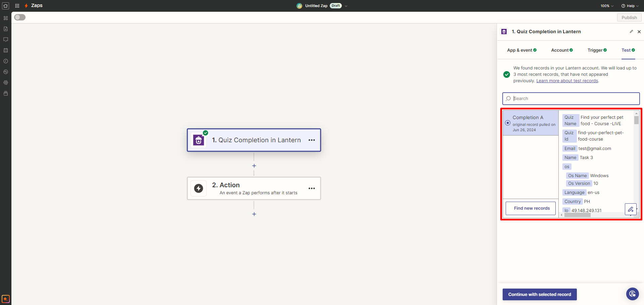The height and width of the screenshot is (305, 644).
Task: Click the os group label
Action: (x=567, y=167)
